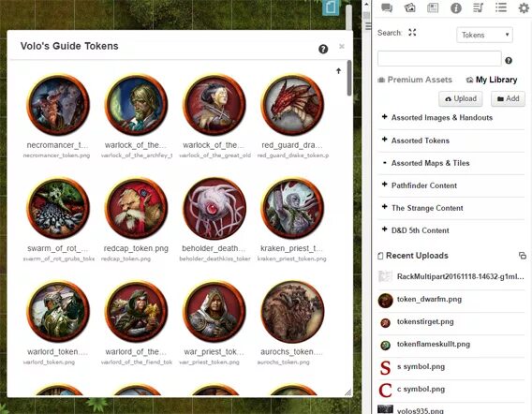
Task: Select s symbol.png in Recent Uploads
Action: (x=451, y=367)
